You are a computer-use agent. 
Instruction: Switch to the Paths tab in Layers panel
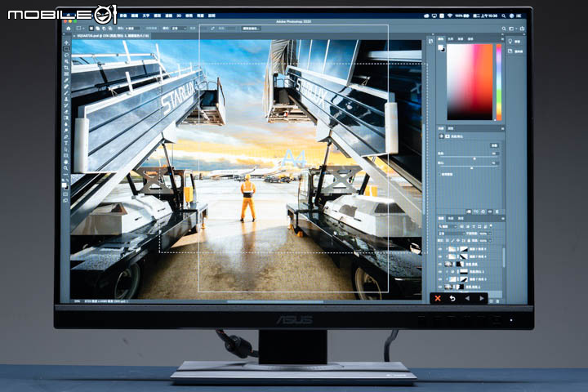pos(461,218)
